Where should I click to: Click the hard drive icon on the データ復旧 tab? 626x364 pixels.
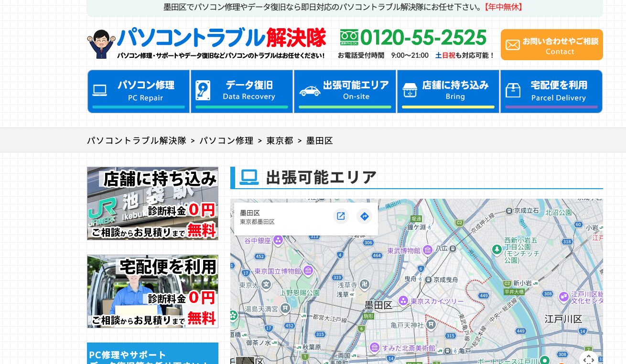203,90
